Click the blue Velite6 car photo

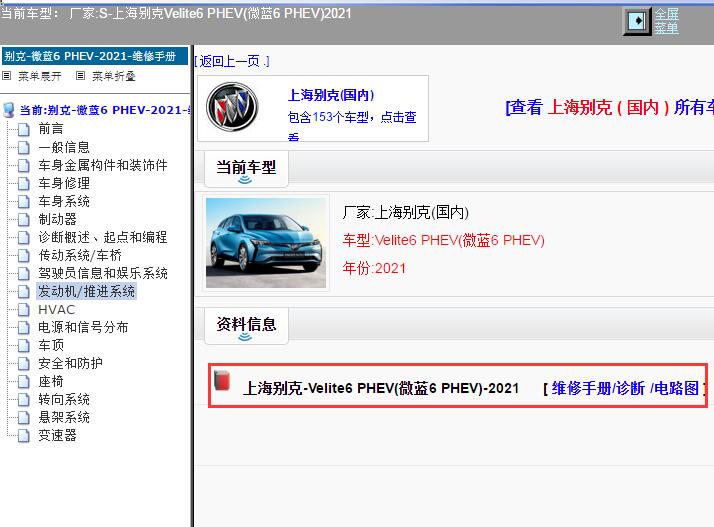(266, 243)
